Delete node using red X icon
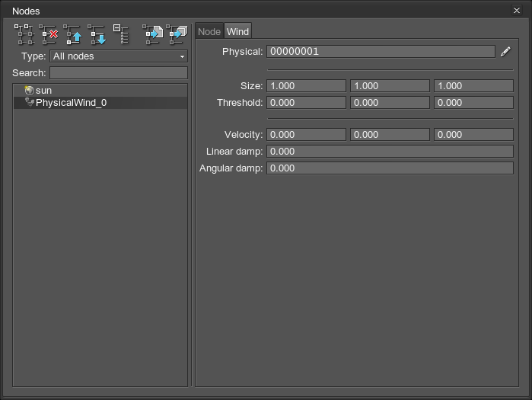Viewport: 532px width, 400px height. click(49, 34)
